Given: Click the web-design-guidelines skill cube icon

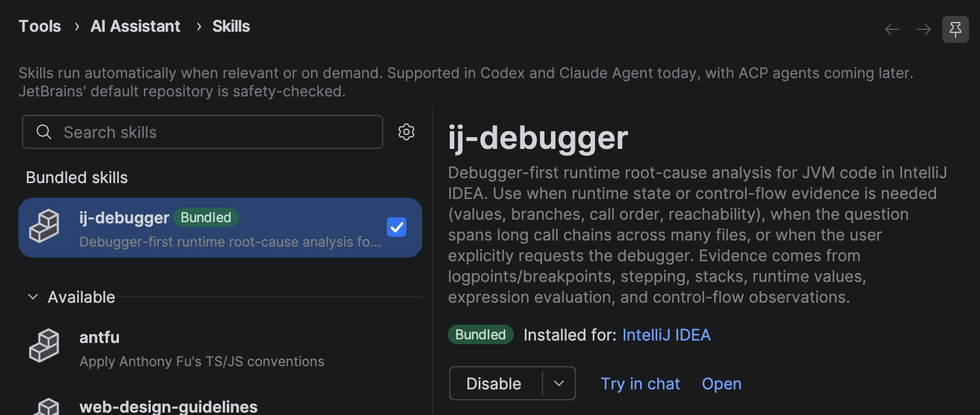Looking at the screenshot, I should click(45, 406).
